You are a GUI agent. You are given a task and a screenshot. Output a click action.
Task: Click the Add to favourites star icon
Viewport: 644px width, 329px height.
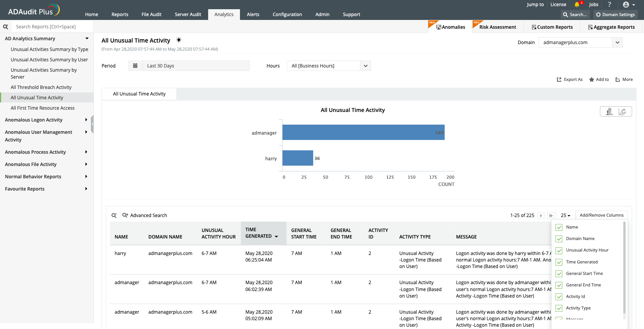[591, 80]
